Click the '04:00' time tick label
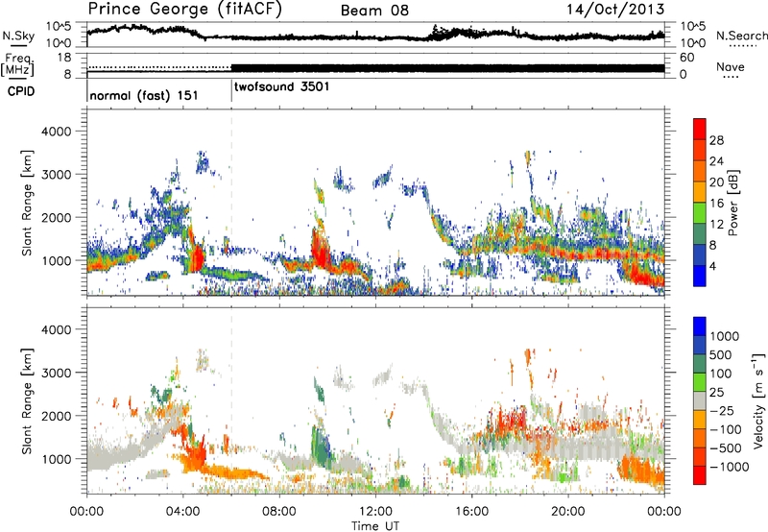 pyautogui.click(x=183, y=512)
